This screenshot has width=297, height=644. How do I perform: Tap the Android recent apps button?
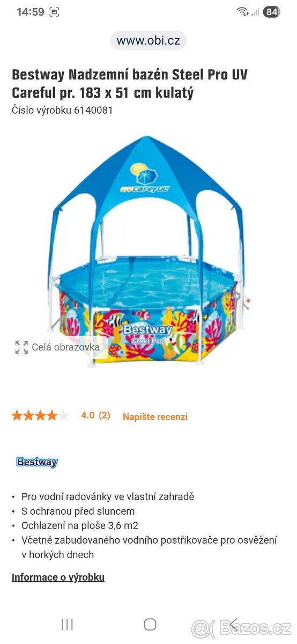click(x=67, y=624)
